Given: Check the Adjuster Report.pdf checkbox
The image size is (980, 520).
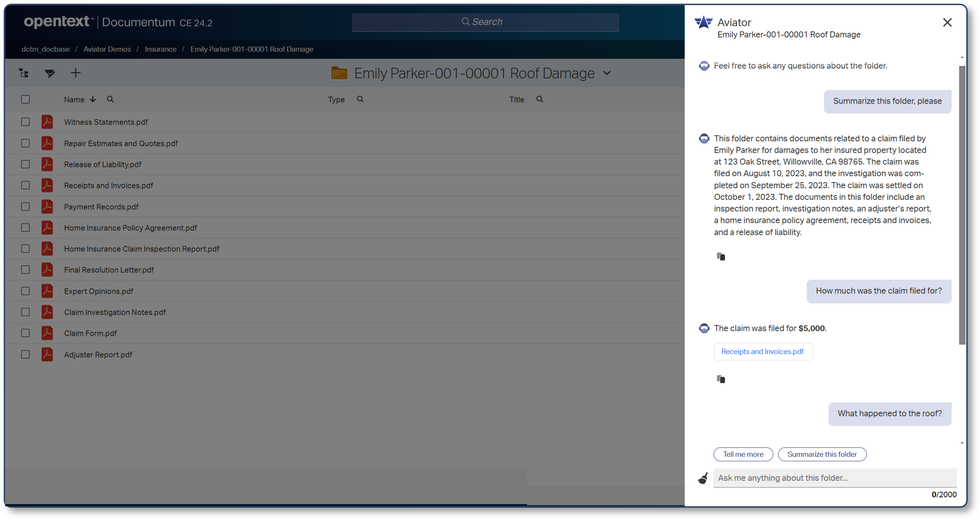Looking at the screenshot, I should tap(25, 355).
